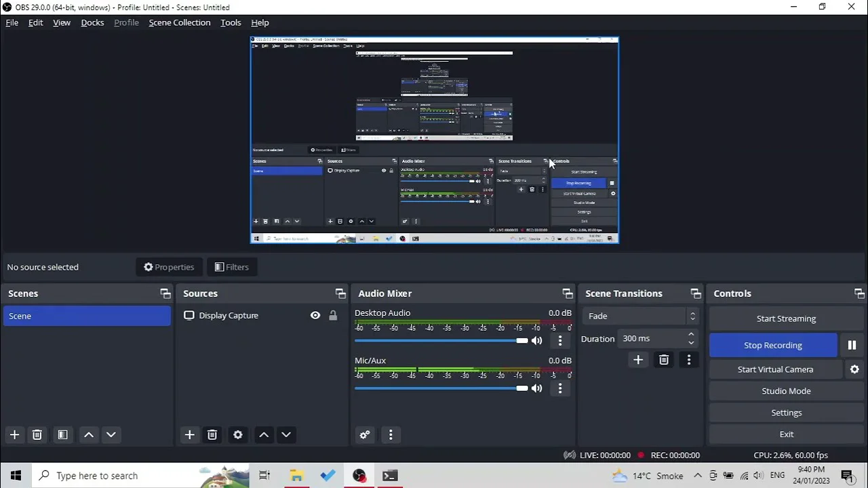Add a new scene transition
868x488 pixels.
pyautogui.click(x=638, y=360)
